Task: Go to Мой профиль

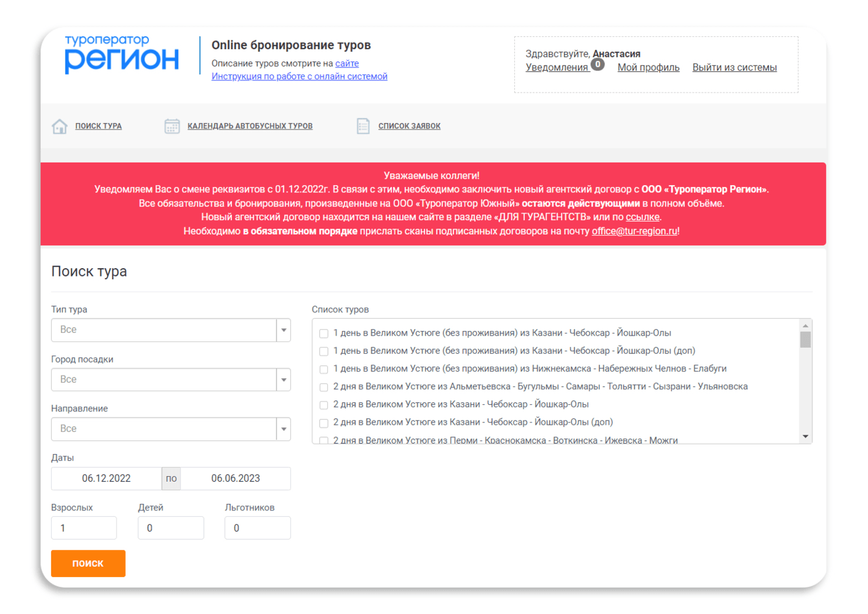Action: coord(648,67)
